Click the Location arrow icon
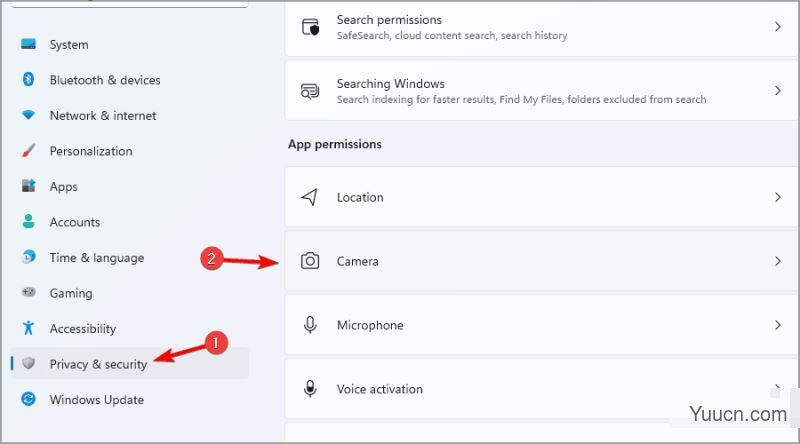 310,197
